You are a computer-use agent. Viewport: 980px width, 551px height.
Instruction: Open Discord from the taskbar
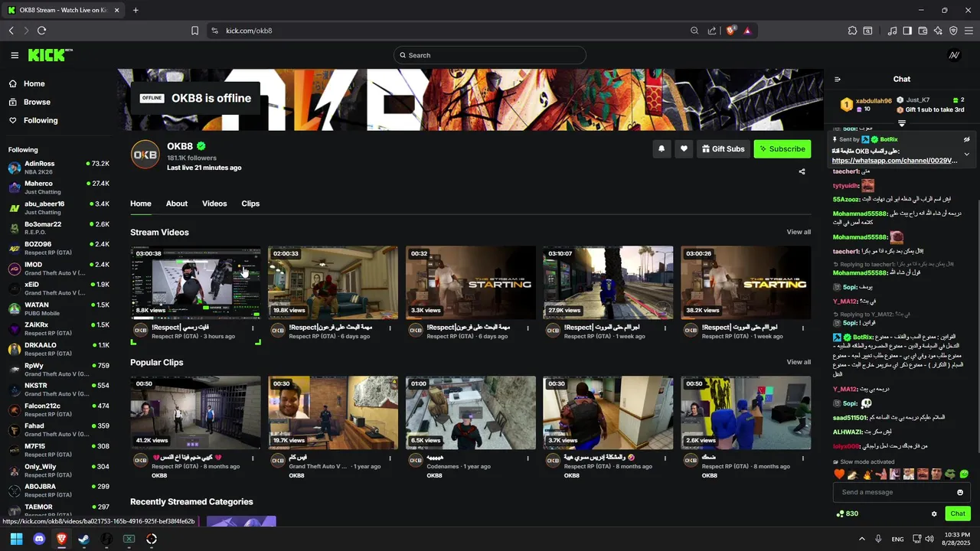(x=39, y=539)
